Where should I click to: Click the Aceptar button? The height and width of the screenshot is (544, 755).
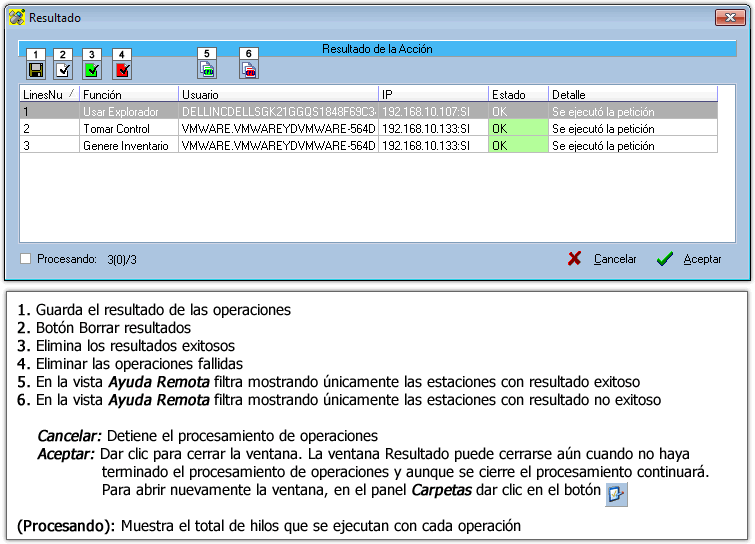[x=690, y=259]
